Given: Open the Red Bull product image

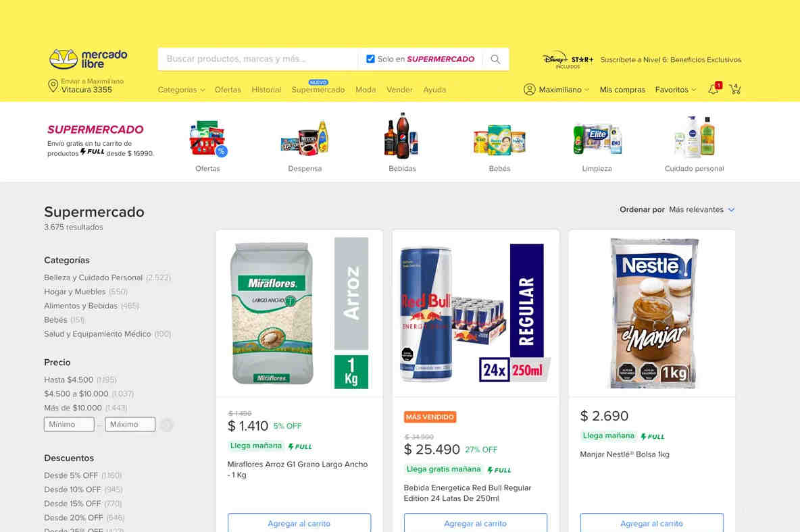Looking at the screenshot, I should coord(476,313).
